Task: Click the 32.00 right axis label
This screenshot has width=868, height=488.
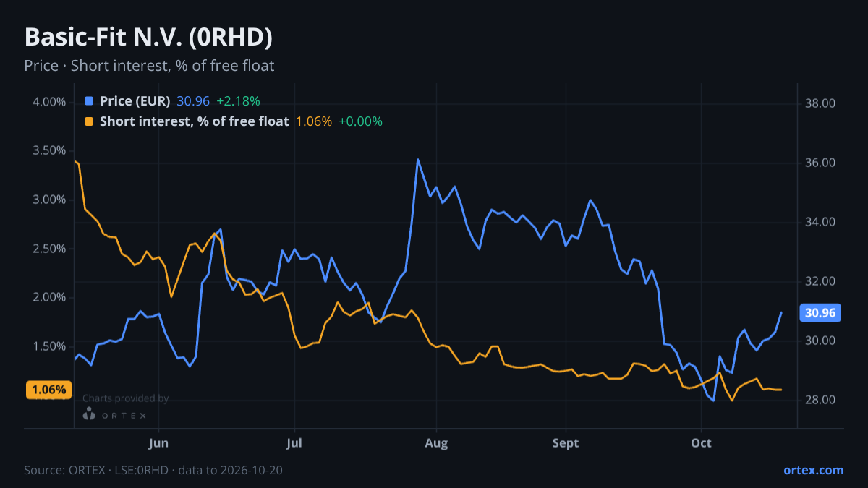Action: pyautogui.click(x=820, y=281)
